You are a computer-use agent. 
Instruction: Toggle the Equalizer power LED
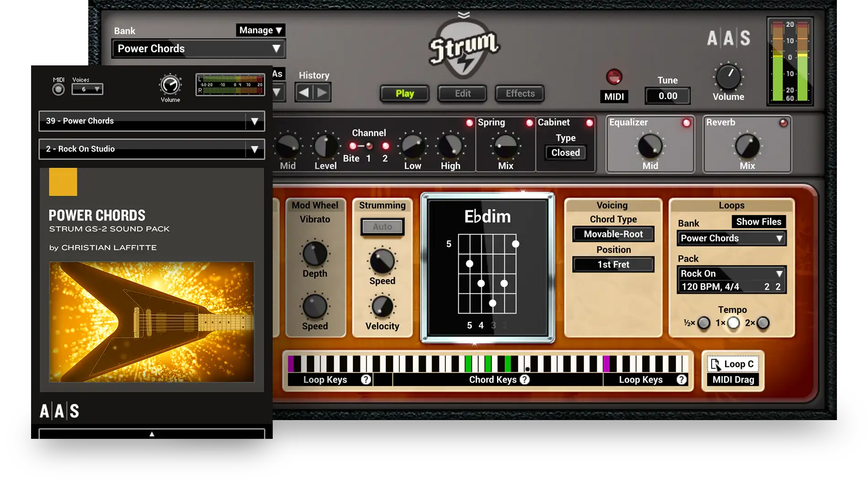tap(686, 123)
